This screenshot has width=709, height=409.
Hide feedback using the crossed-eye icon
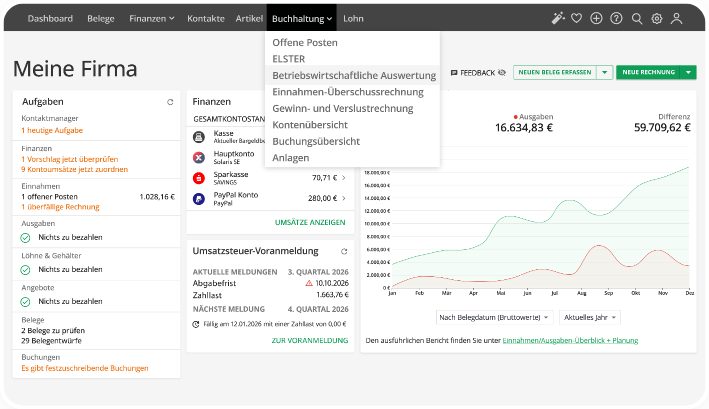pos(502,73)
